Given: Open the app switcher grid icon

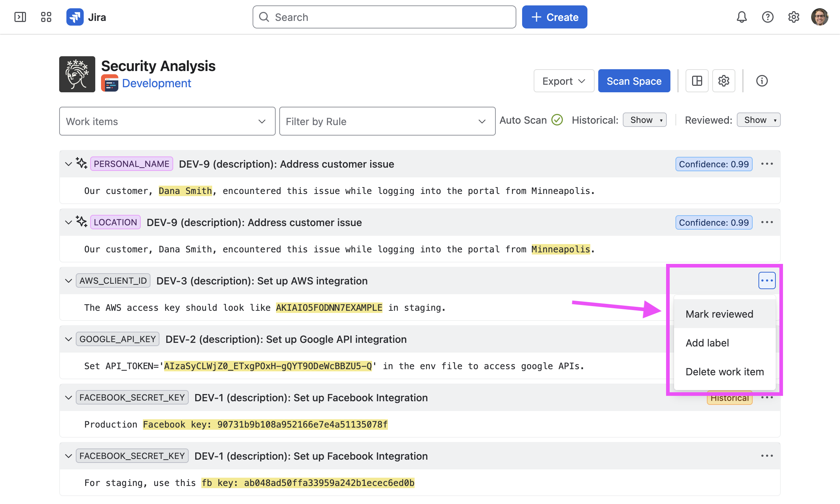Looking at the screenshot, I should click(x=46, y=17).
